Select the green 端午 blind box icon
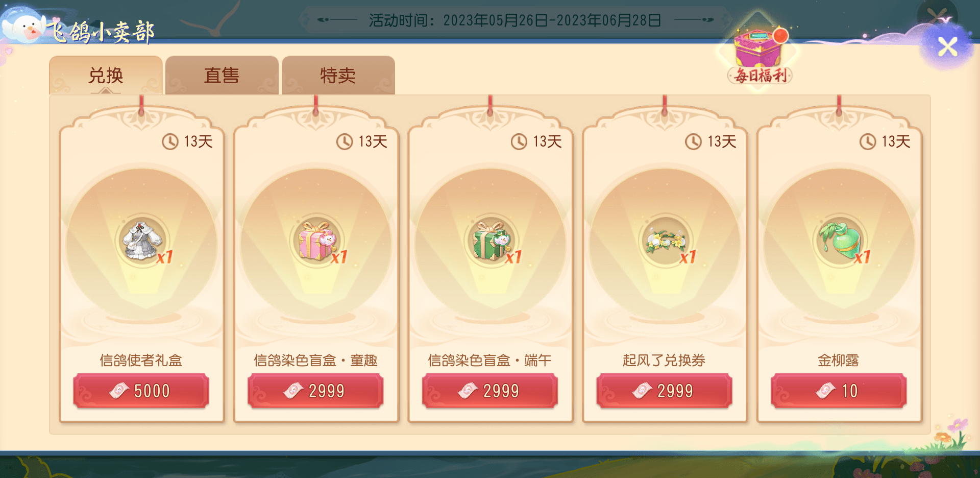980x478 pixels. (x=491, y=241)
